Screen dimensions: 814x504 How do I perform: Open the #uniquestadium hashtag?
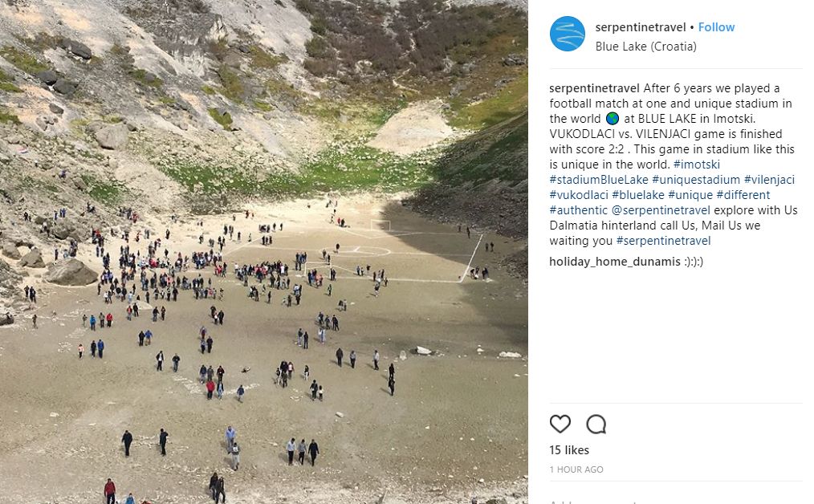[696, 180]
